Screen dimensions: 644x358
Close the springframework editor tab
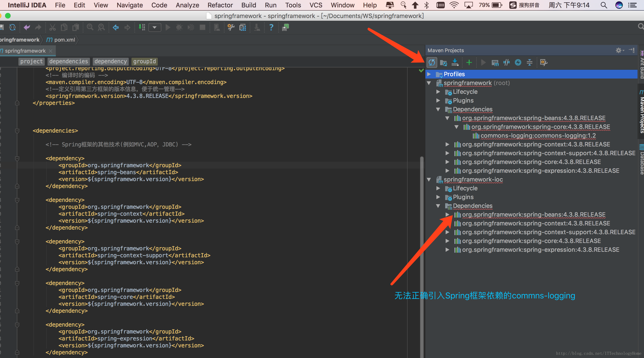[x=51, y=51]
